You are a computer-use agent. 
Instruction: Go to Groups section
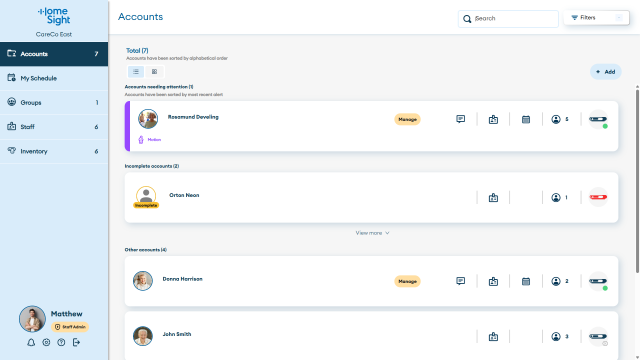pos(54,102)
